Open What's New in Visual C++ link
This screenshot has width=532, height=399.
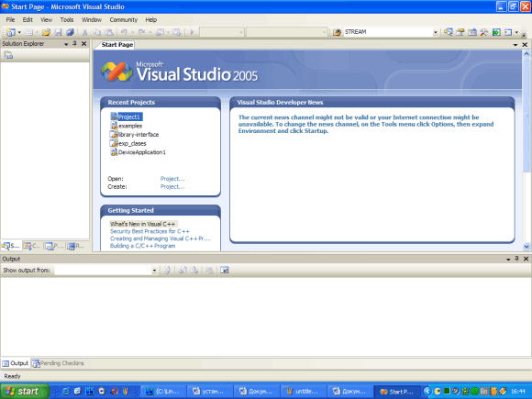(142, 224)
